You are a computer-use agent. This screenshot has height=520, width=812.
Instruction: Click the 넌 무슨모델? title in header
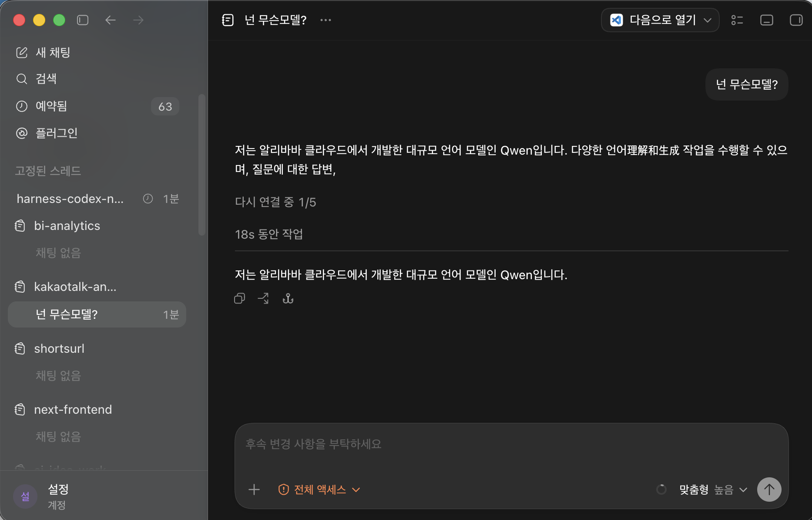(276, 20)
